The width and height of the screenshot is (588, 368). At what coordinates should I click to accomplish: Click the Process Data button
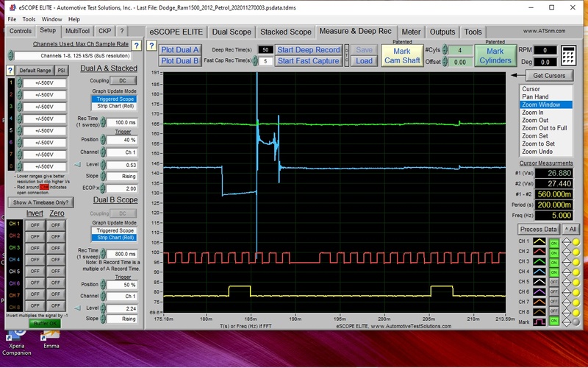(x=539, y=229)
